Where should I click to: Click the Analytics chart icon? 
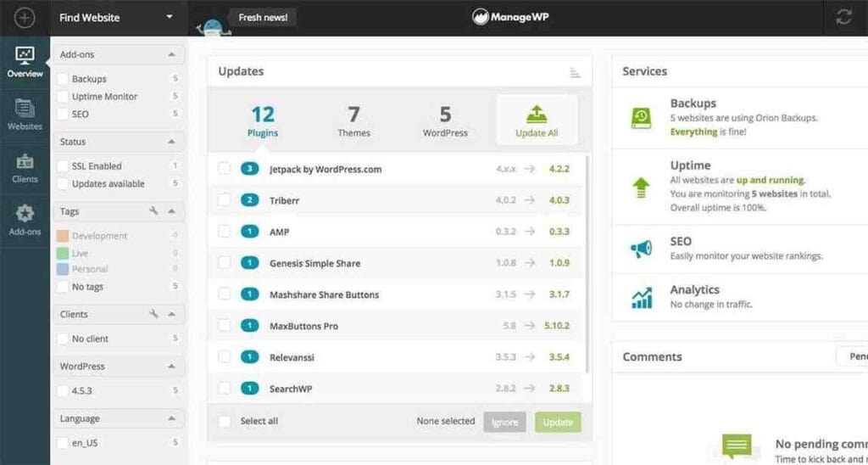pyautogui.click(x=642, y=298)
